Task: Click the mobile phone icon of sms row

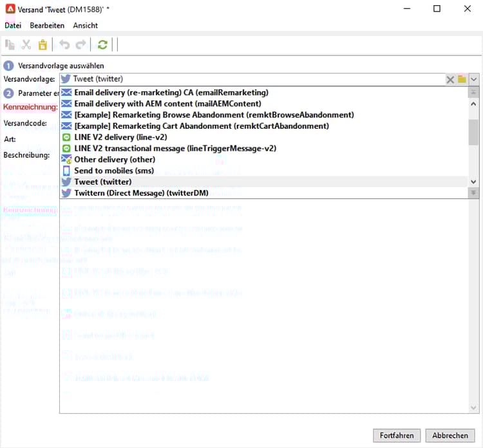Action: coord(66,171)
